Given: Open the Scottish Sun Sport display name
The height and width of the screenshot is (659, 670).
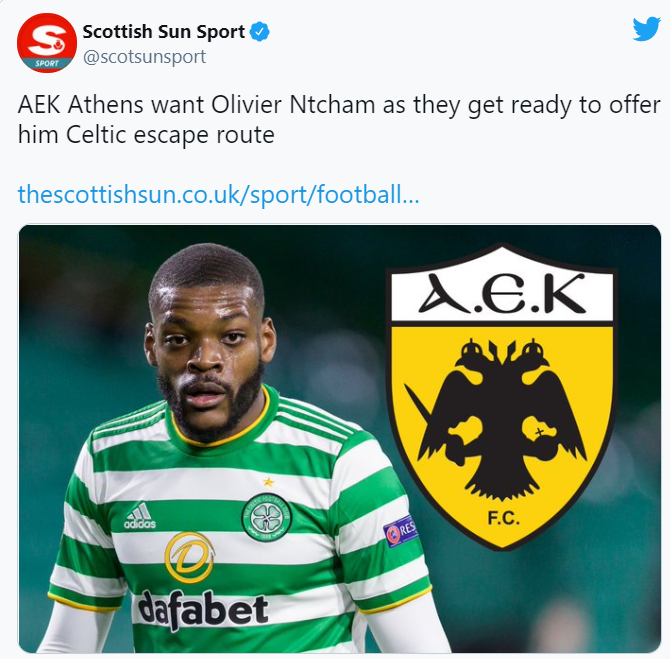Looking at the screenshot, I should 164,32.
